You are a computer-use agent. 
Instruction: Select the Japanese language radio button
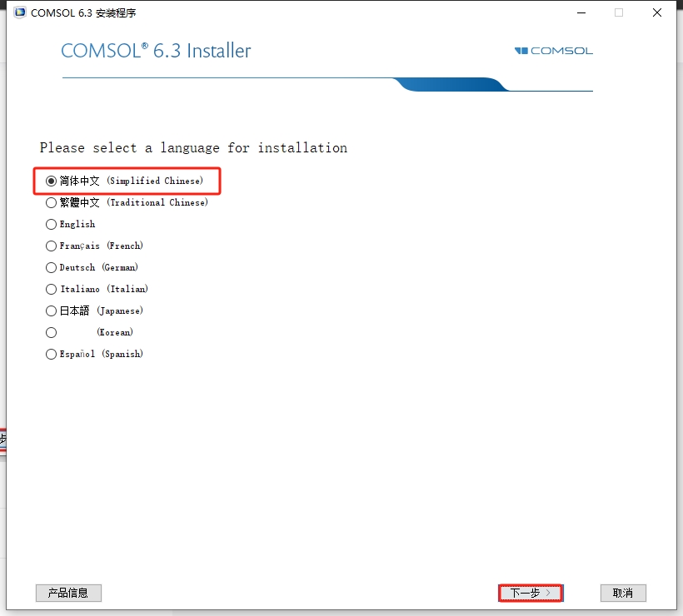51,310
